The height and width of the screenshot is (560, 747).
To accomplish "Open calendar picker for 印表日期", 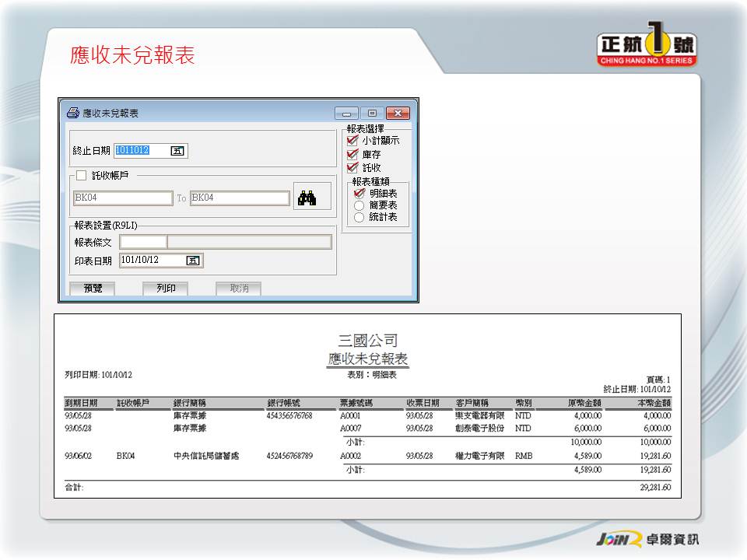I will tap(194, 261).
